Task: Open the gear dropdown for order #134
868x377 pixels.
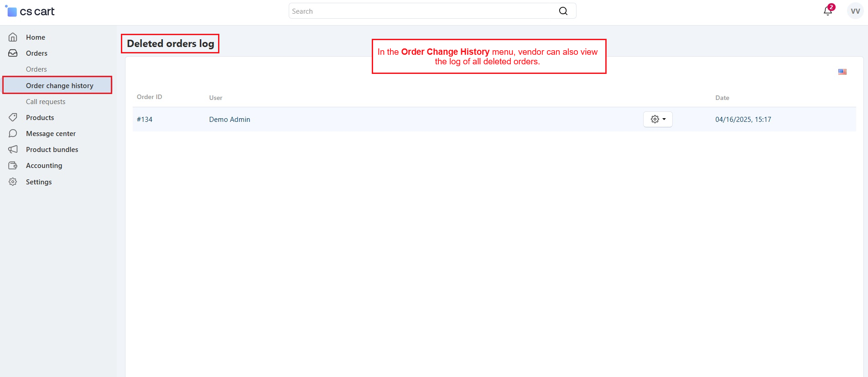Action: tap(657, 119)
